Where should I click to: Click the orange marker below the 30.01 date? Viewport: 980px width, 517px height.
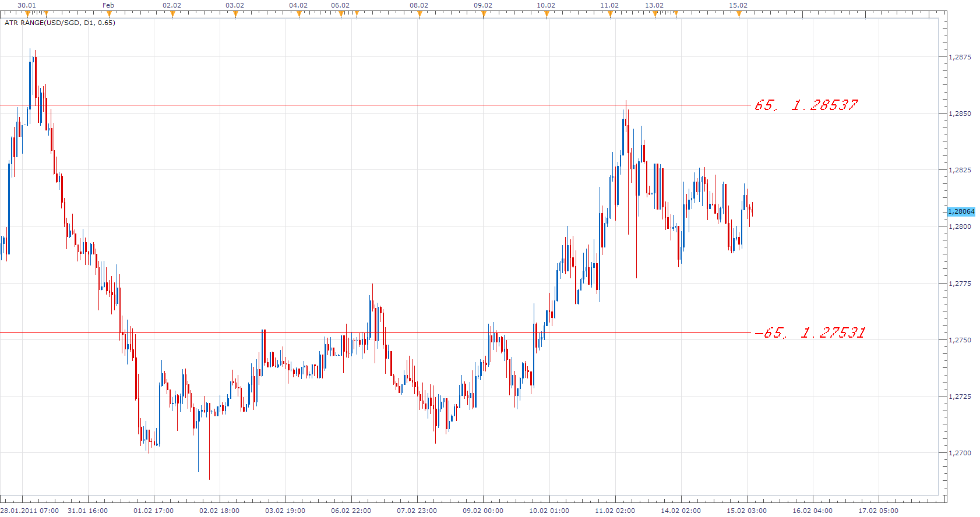coord(27,14)
